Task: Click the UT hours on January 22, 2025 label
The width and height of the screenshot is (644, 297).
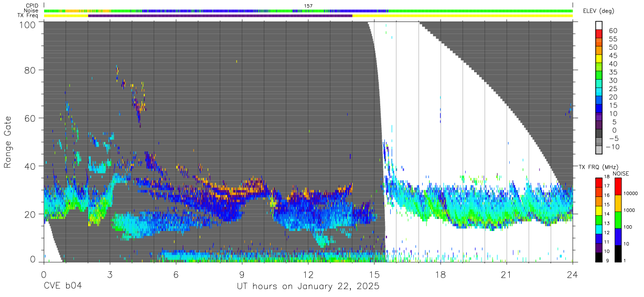Action: point(307,286)
